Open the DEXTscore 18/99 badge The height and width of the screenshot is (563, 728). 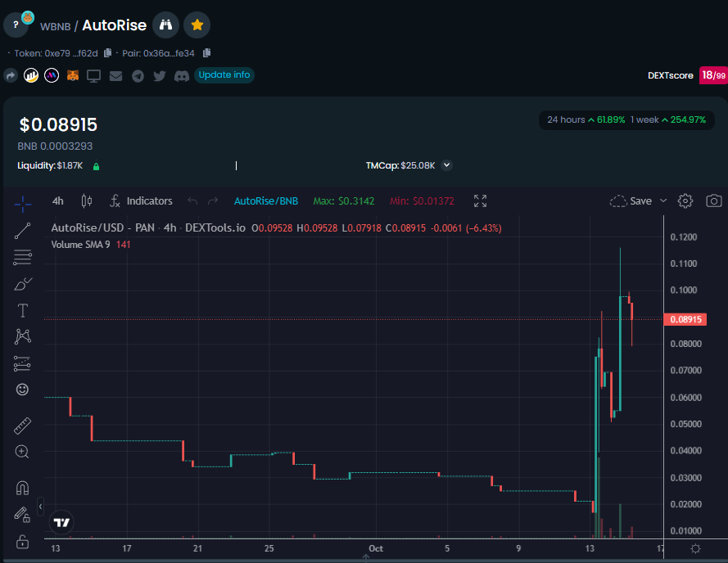pyautogui.click(x=713, y=75)
